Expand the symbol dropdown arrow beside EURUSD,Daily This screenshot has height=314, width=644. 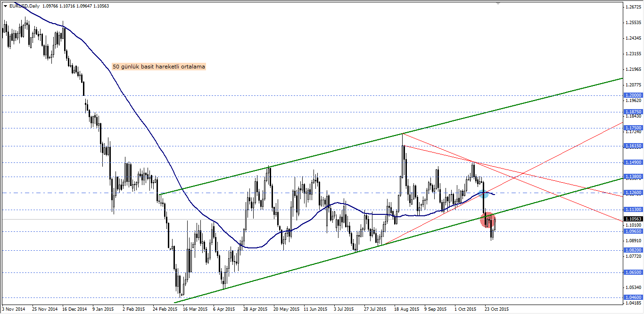[x=5, y=7]
